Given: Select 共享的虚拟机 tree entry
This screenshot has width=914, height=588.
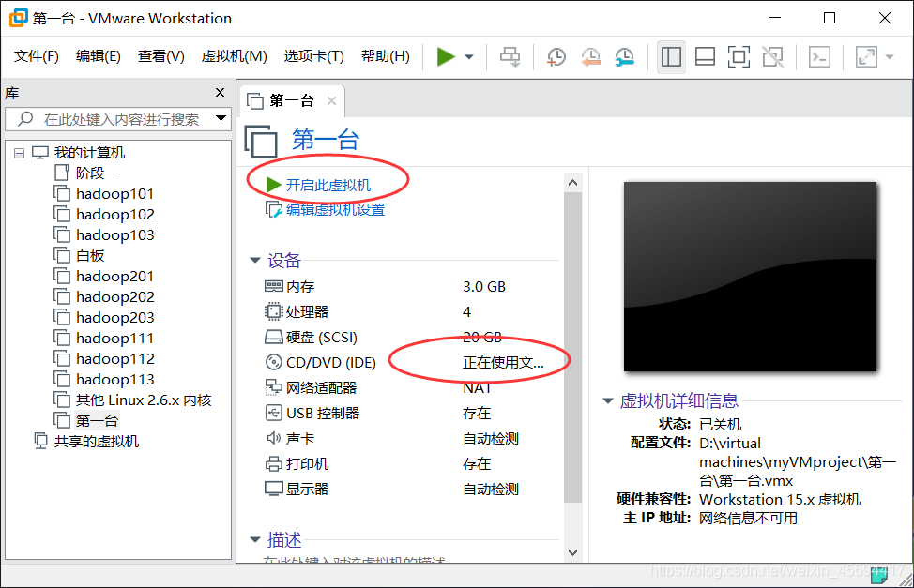Looking at the screenshot, I should click(x=87, y=441).
